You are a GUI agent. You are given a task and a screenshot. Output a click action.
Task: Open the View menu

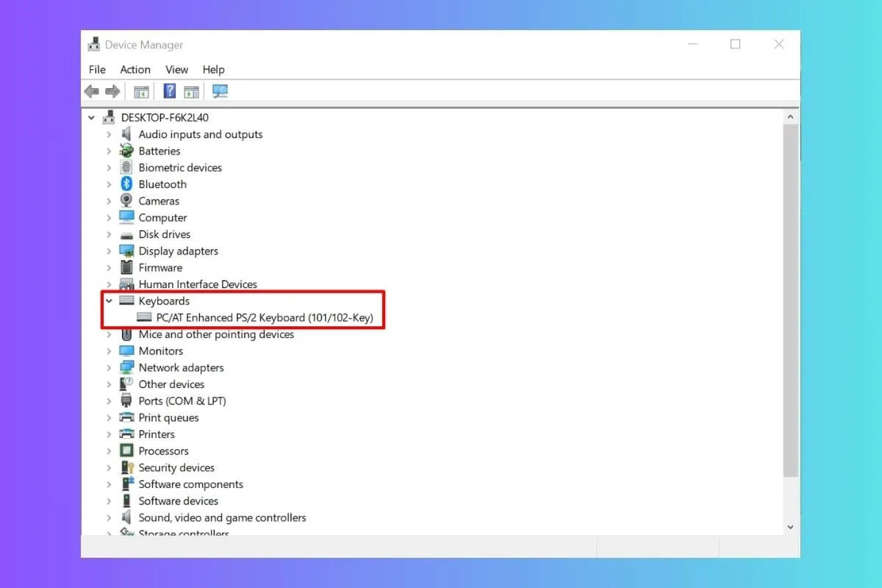[x=176, y=69]
